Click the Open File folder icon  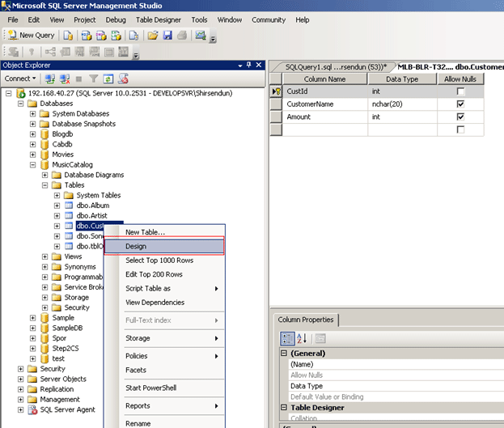[154, 36]
